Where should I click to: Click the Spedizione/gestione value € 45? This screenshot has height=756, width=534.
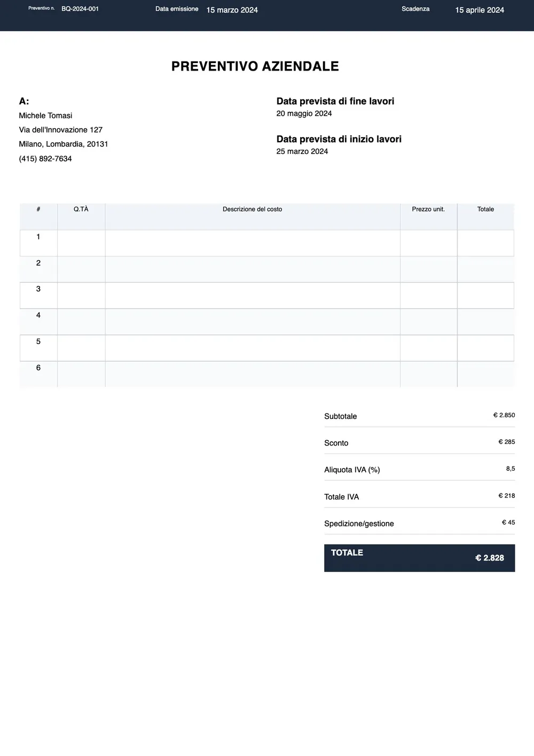(508, 523)
